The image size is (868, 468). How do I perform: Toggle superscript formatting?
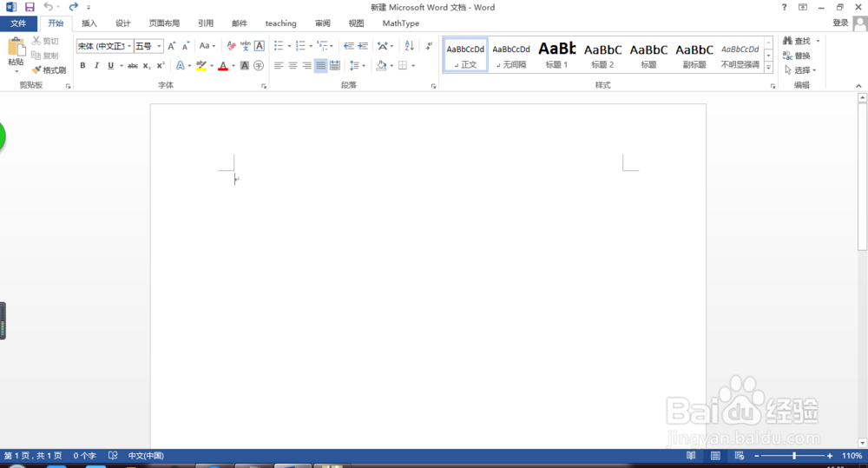pyautogui.click(x=161, y=65)
